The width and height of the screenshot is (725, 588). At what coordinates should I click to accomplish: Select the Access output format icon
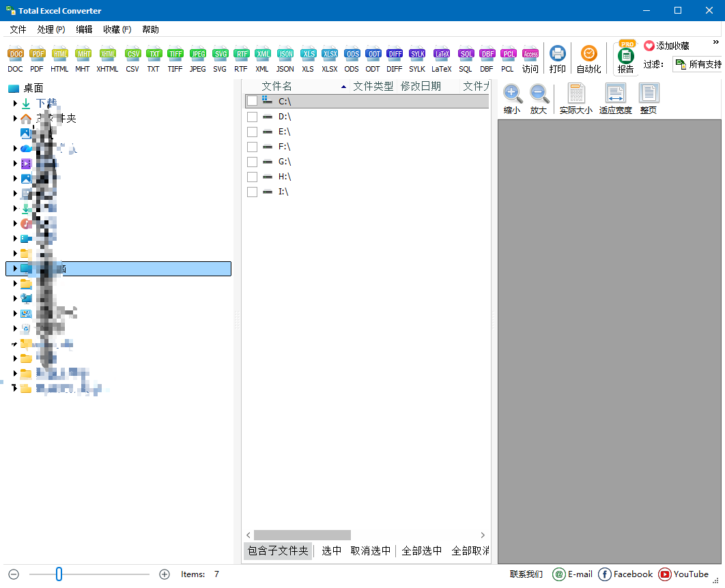click(x=530, y=58)
